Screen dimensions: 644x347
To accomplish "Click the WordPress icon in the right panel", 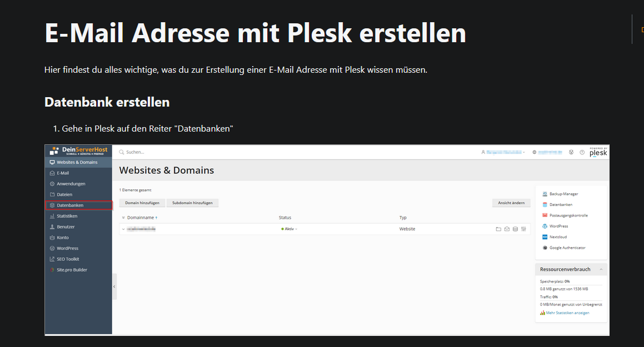I will click(545, 227).
